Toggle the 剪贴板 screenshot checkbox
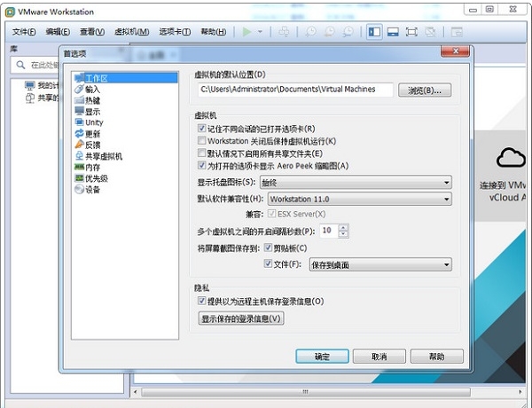The height and width of the screenshot is (408, 532). pos(268,247)
